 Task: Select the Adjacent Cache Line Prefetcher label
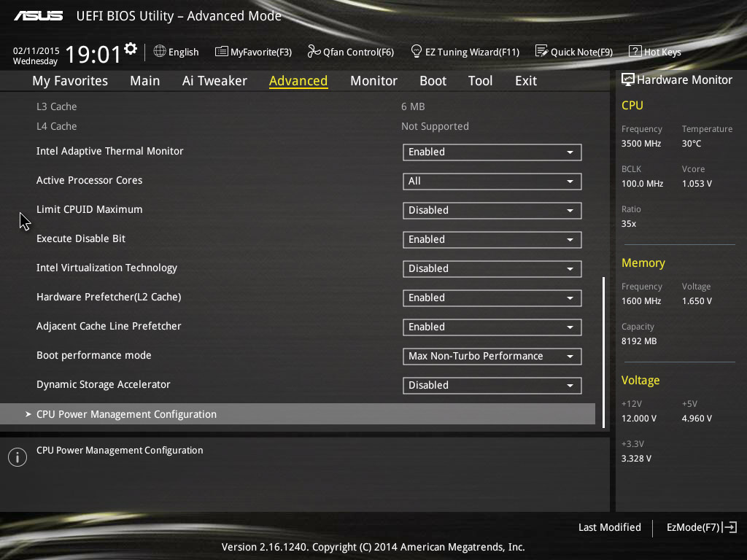pyautogui.click(x=109, y=326)
